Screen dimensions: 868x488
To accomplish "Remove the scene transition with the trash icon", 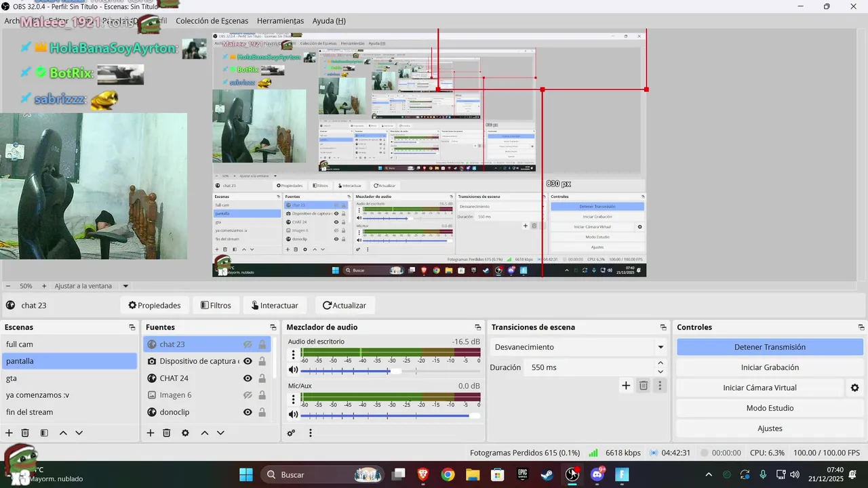I will [x=644, y=386].
